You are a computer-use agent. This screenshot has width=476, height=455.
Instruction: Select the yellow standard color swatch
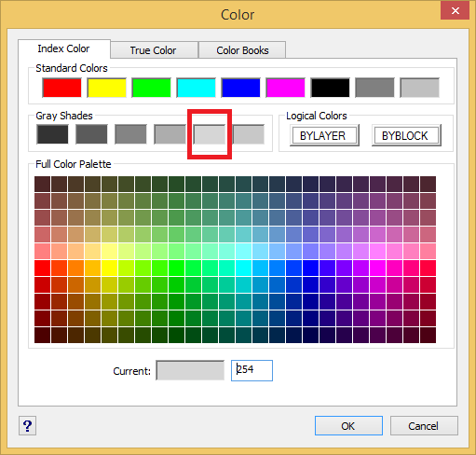coord(106,88)
